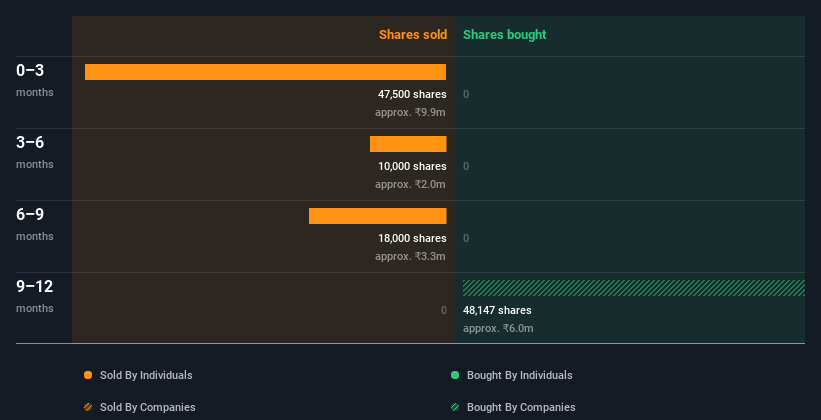Click the Bought By Companies legend label

click(x=521, y=407)
